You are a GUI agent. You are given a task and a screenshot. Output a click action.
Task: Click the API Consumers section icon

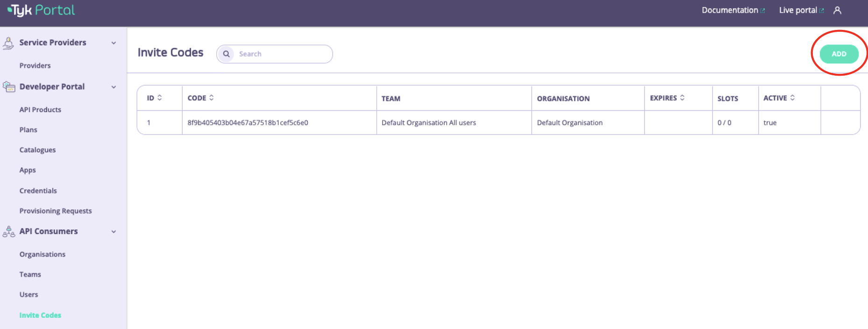click(x=9, y=232)
